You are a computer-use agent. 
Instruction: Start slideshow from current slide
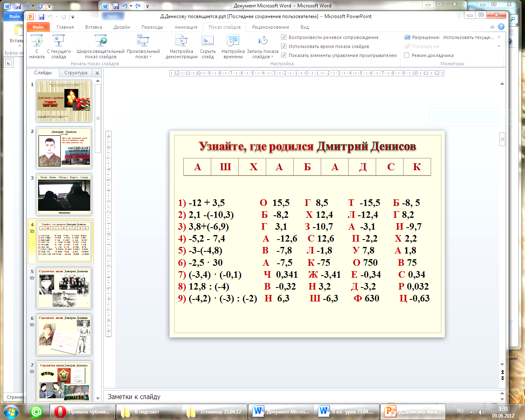pos(59,46)
